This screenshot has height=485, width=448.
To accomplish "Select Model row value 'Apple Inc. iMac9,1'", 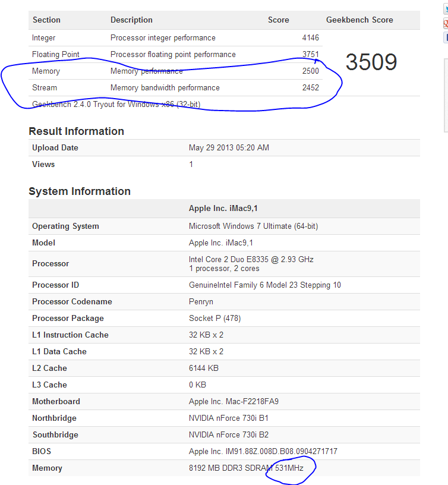I will [x=221, y=243].
